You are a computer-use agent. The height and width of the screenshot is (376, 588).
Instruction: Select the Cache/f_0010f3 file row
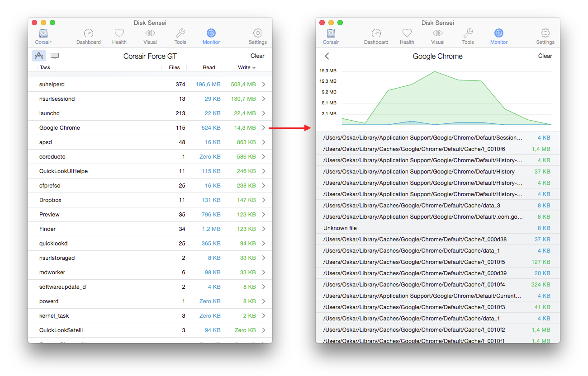coord(438,307)
